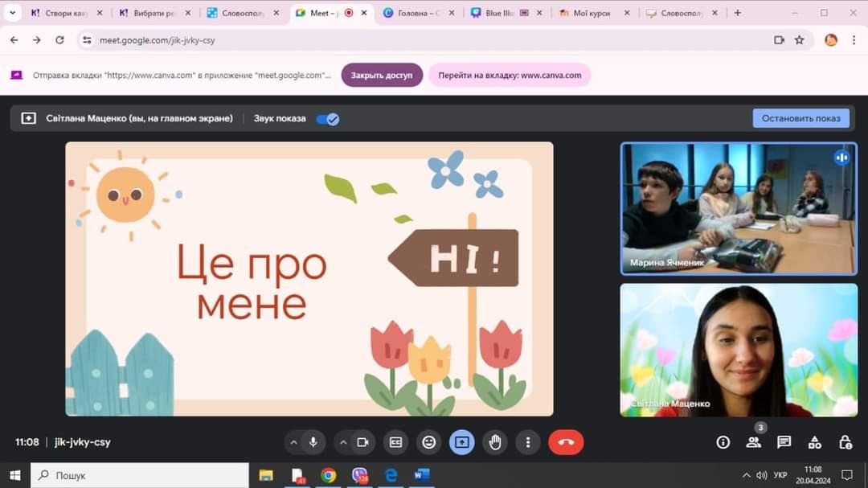Open the more options menu (three dots)

(528, 442)
